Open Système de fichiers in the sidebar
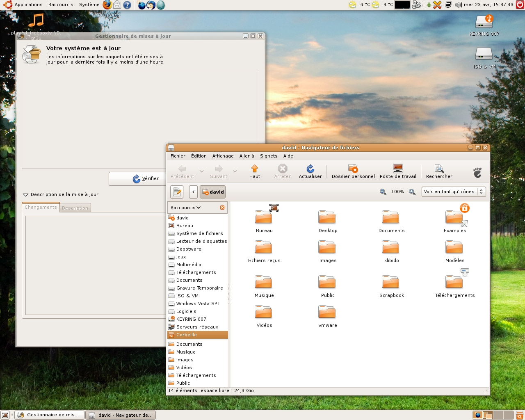Image resolution: width=525 pixels, height=420 pixels. [198, 233]
